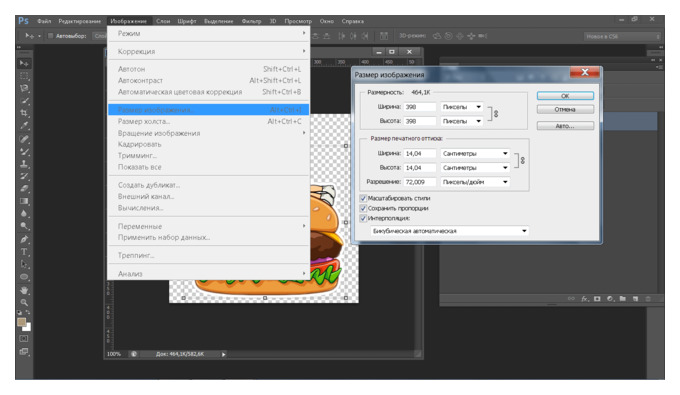Viewport: 680px width, 395px height.
Task: Open workspace switcher Новое в CS6
Action: click(622, 36)
